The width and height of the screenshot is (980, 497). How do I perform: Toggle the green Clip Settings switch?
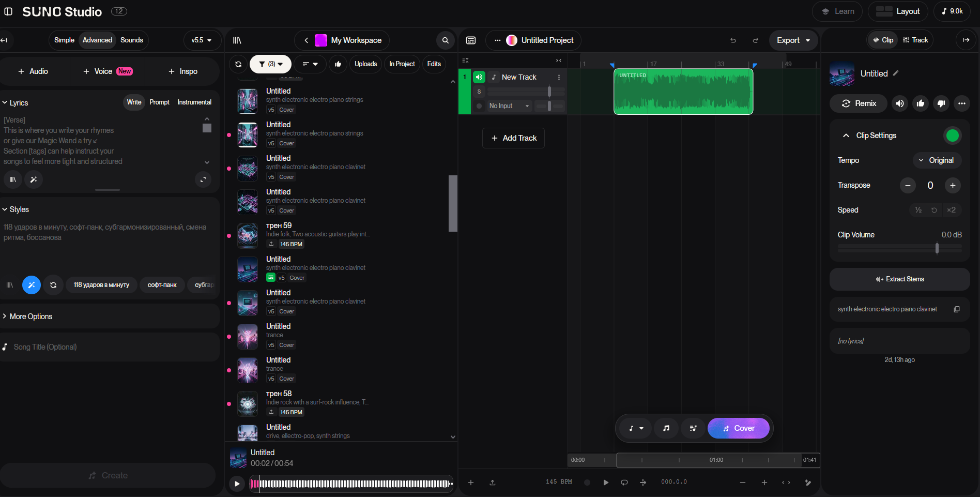point(952,135)
